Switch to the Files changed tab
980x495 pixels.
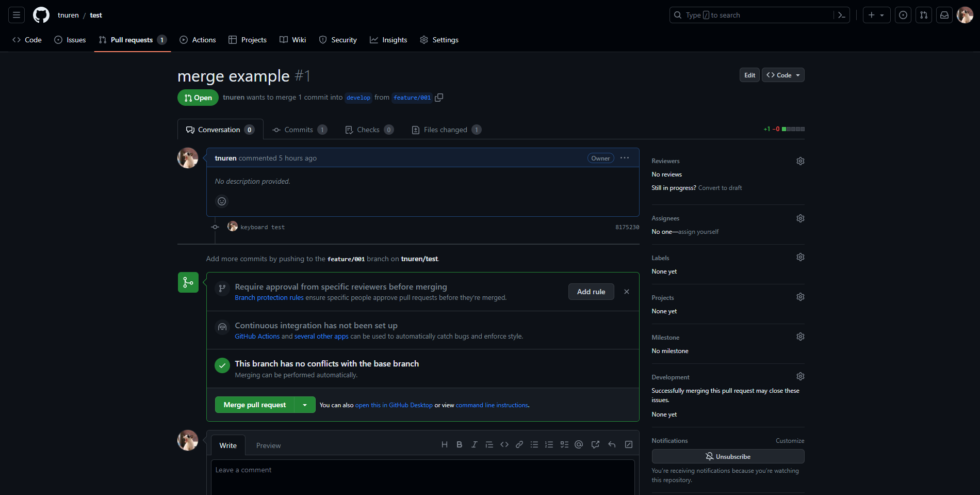coord(447,130)
